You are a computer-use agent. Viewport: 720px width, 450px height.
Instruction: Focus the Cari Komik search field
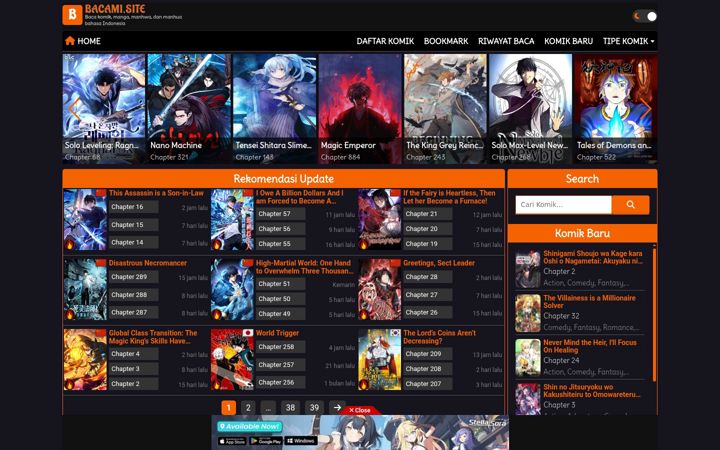point(563,205)
